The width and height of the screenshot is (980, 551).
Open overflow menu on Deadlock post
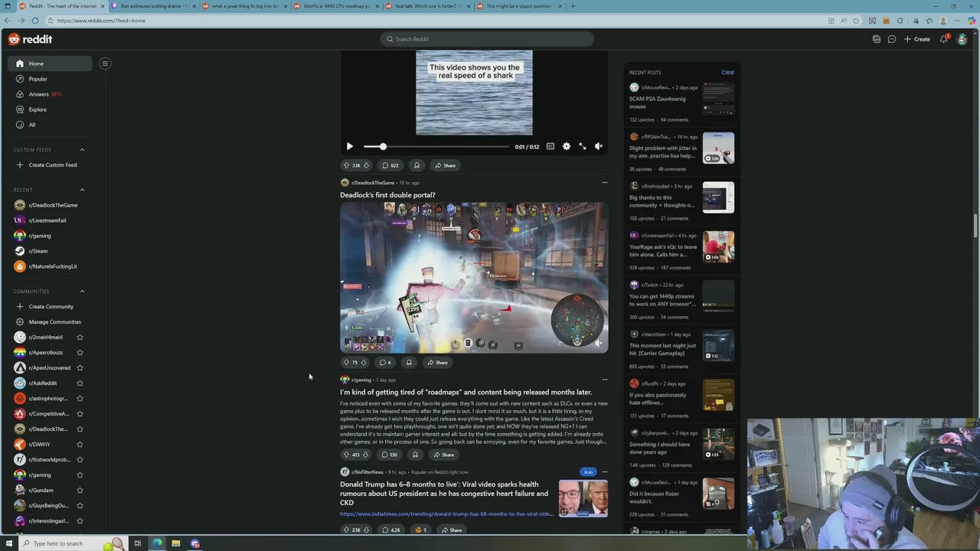pyautogui.click(x=605, y=183)
